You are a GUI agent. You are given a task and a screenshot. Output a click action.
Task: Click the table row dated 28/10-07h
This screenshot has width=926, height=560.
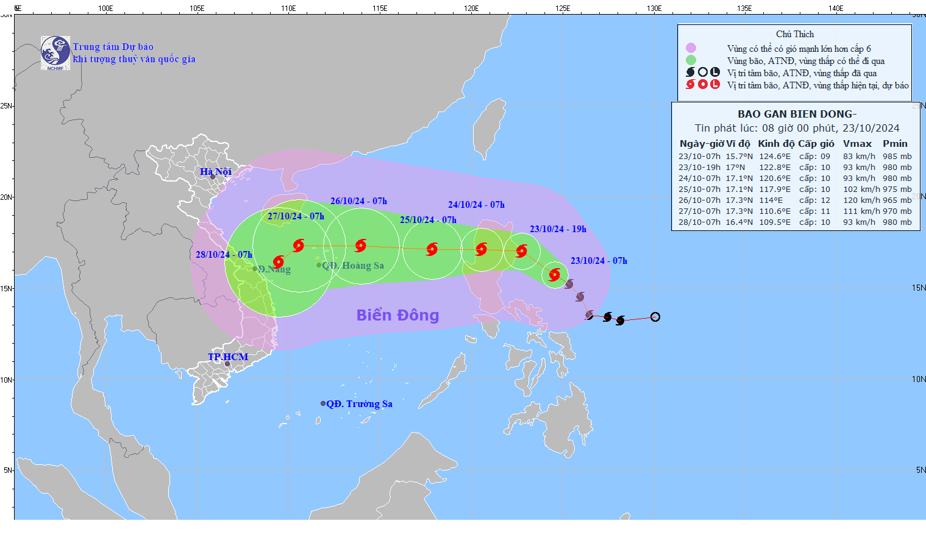pos(795,222)
